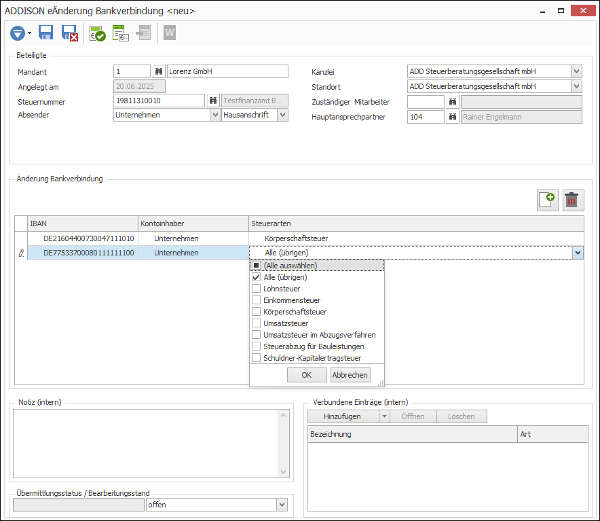Click the Mandant number field
The image size is (600, 521).
point(132,72)
